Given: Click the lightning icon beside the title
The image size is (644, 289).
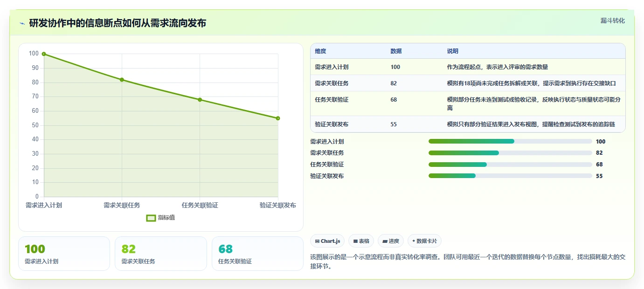Looking at the screenshot, I should click(22, 23).
